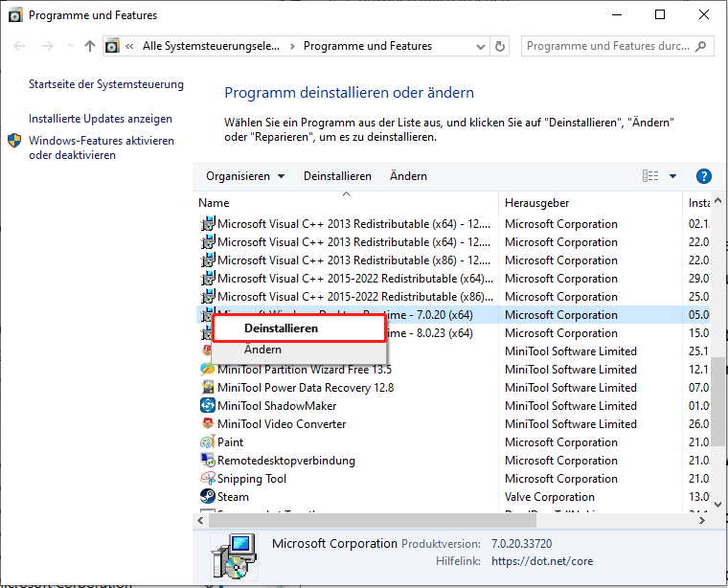Click Remotedesktopverbindung icon

point(208,460)
